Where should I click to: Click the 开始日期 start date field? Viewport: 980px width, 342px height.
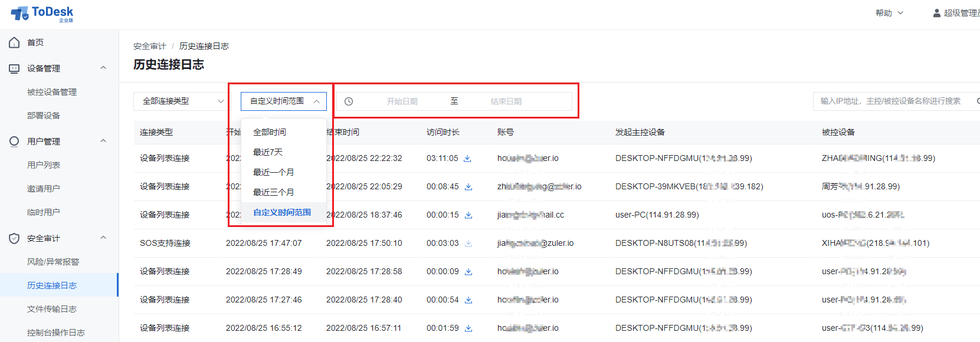pyautogui.click(x=402, y=101)
